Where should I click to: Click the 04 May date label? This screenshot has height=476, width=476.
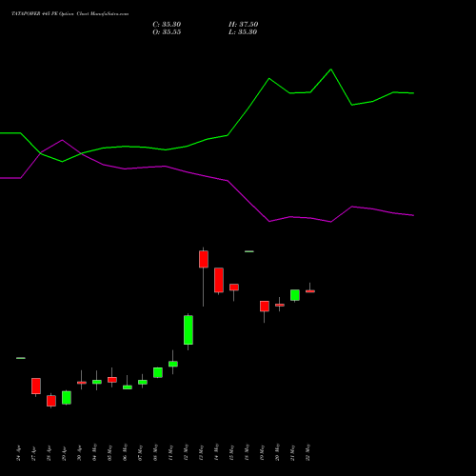click(94, 452)
